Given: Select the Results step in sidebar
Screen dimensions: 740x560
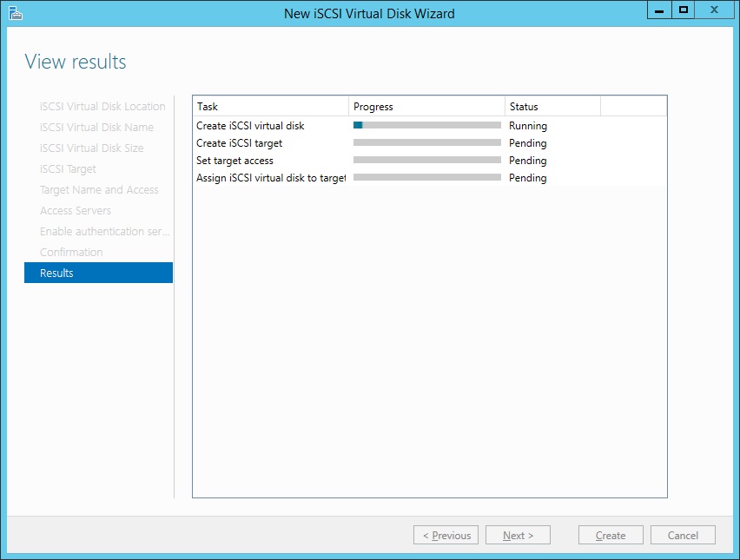Looking at the screenshot, I should click(x=98, y=273).
